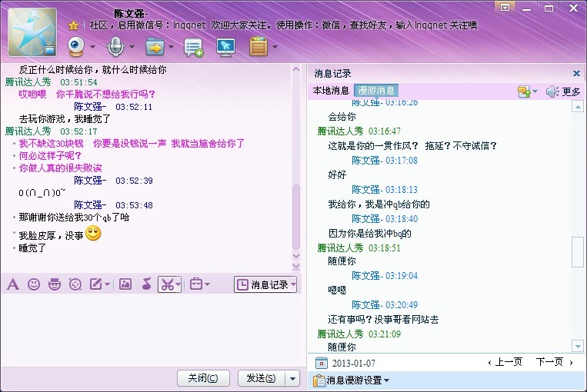
Task: Expand handwriting input options arrow
Action: coord(108,285)
